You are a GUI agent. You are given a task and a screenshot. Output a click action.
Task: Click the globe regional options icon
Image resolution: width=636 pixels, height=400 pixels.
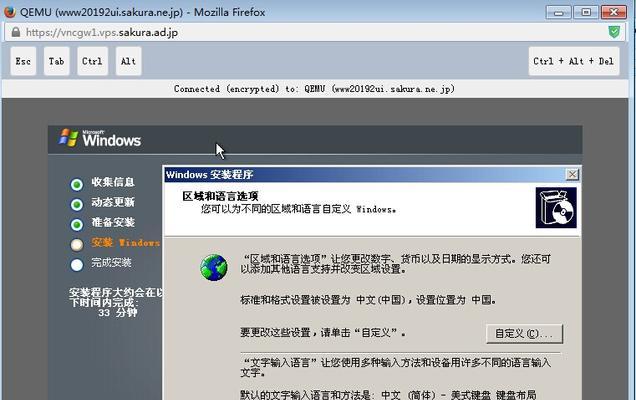pos(214,267)
